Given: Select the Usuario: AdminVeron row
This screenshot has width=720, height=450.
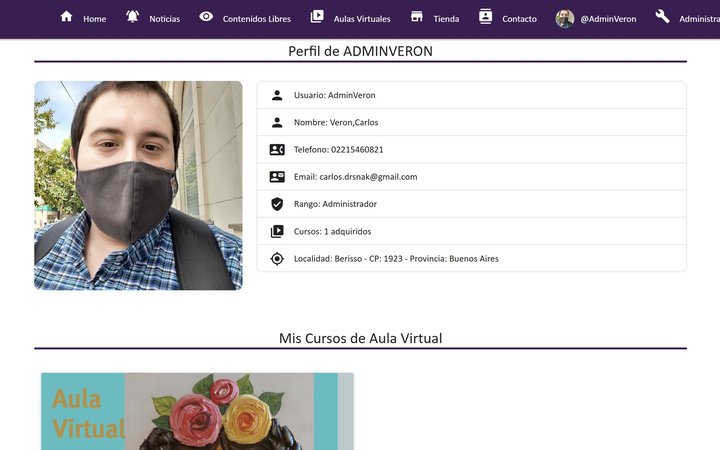Looking at the screenshot, I should coord(471,95).
